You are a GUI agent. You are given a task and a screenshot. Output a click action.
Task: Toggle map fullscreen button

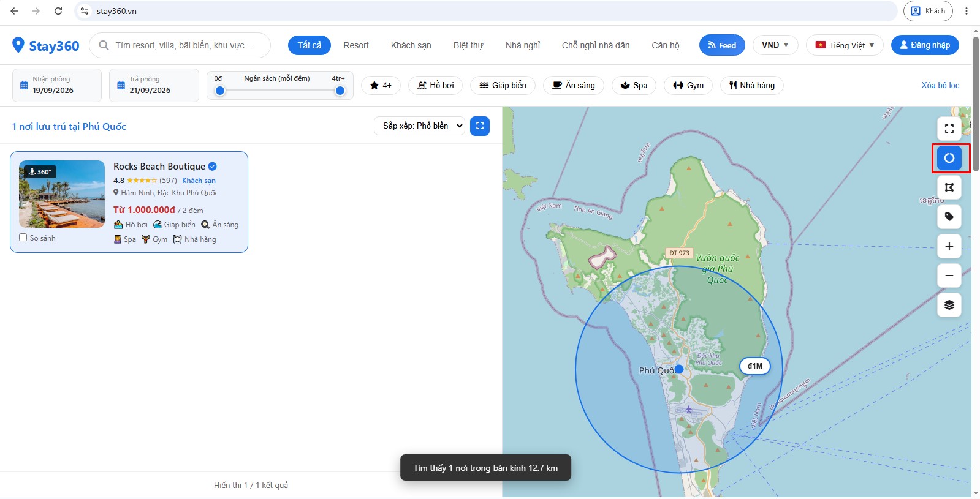click(949, 129)
